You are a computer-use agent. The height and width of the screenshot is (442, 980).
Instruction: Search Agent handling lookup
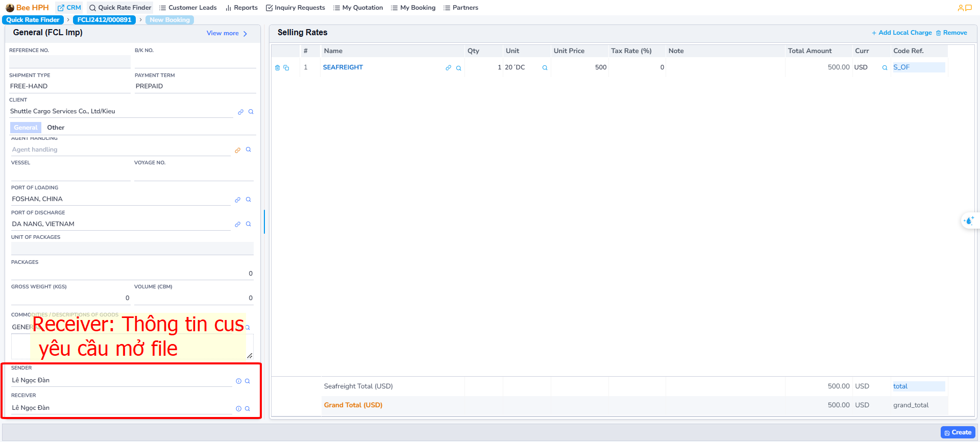[x=249, y=150]
